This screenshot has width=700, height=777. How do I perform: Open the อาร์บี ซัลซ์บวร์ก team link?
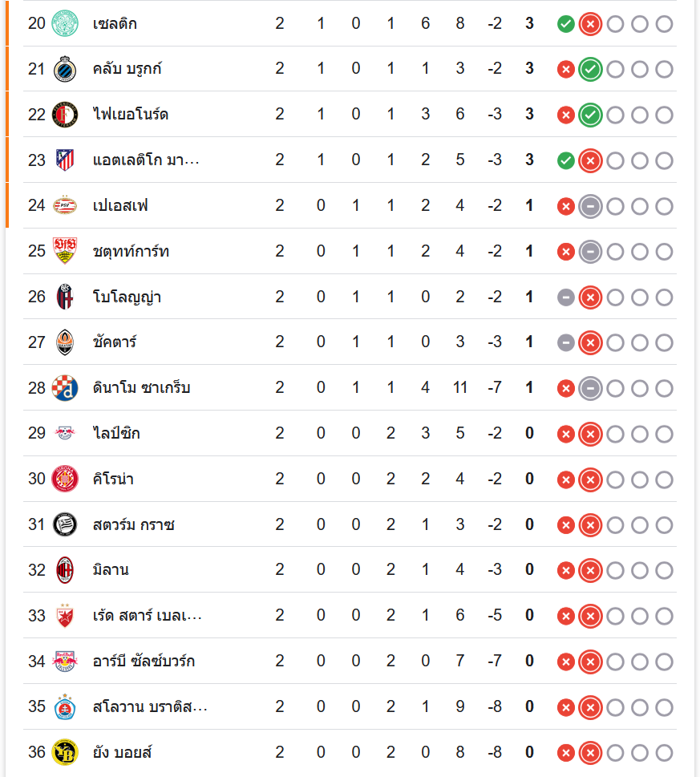144,662
